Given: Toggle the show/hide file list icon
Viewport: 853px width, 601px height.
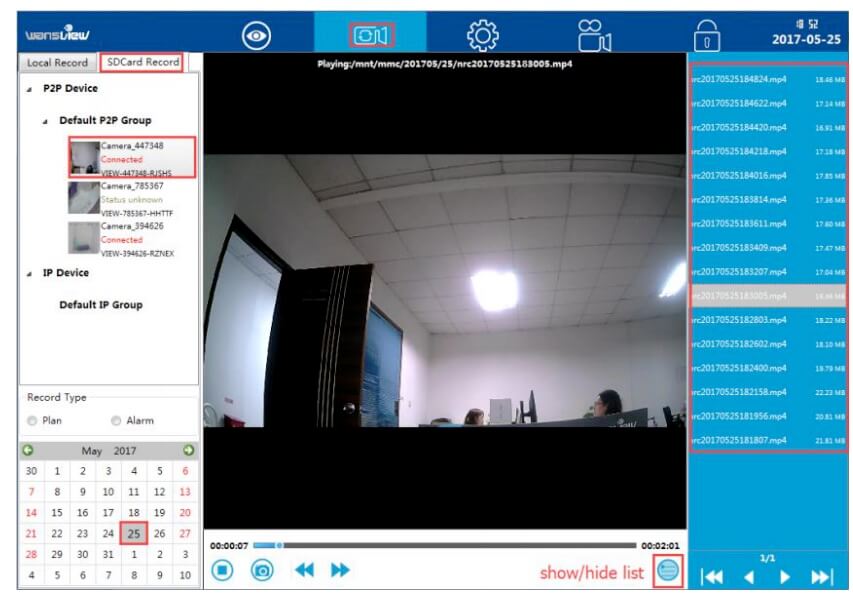Looking at the screenshot, I should point(668,571).
